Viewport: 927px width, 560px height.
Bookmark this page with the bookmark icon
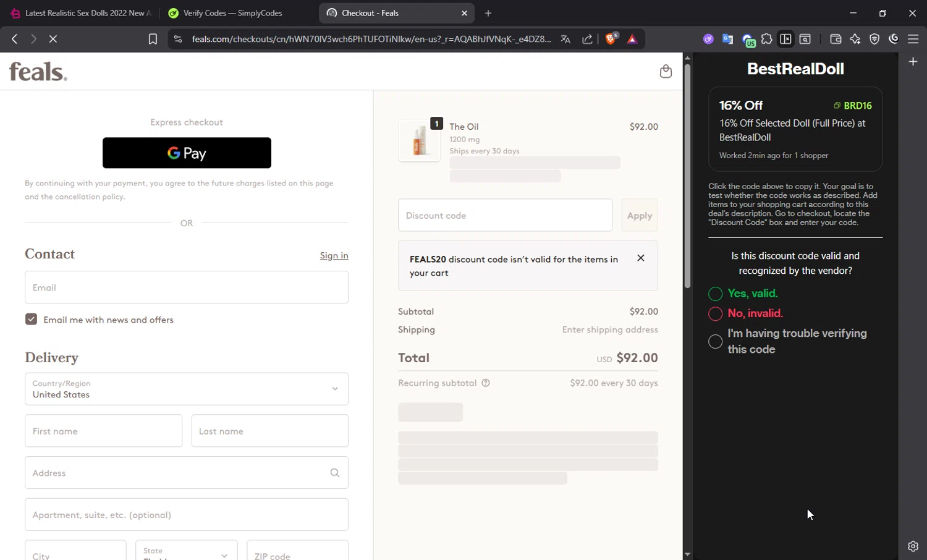click(x=153, y=39)
